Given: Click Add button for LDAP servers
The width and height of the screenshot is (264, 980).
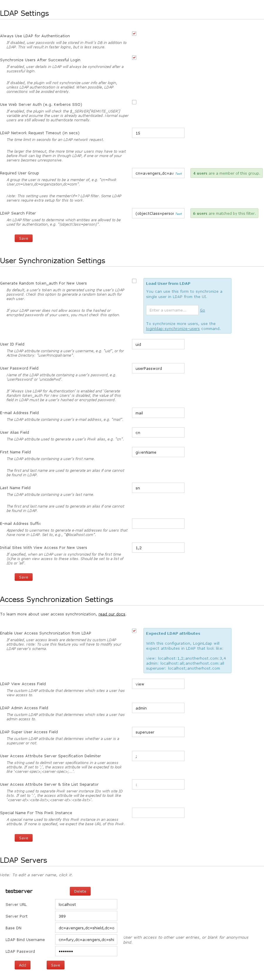Looking at the screenshot, I should (23, 965).
